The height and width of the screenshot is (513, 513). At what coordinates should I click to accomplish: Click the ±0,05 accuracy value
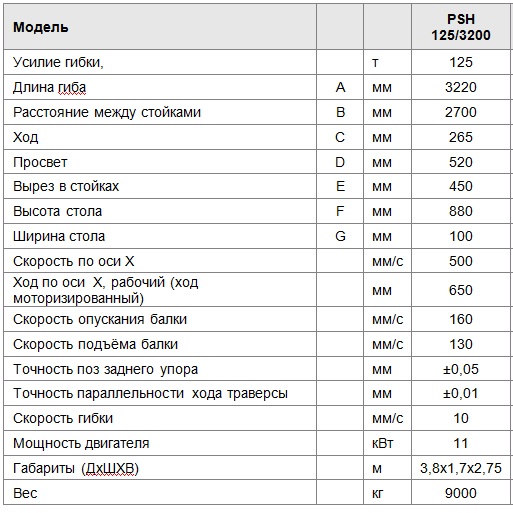coord(461,369)
